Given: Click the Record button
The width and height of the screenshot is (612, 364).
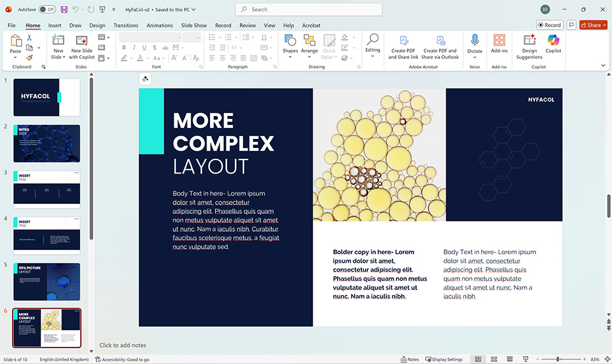Looking at the screenshot, I should pyautogui.click(x=549, y=25).
